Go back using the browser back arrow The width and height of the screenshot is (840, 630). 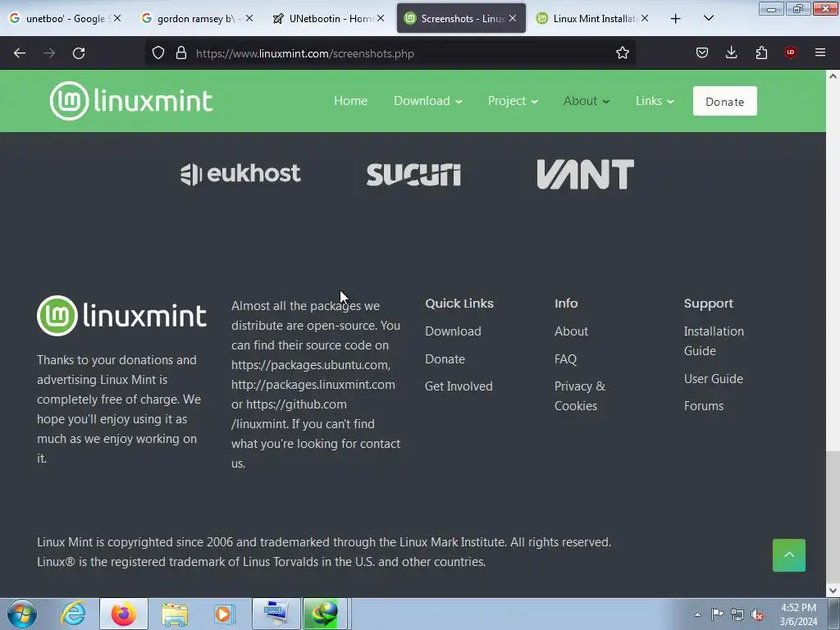pos(20,53)
